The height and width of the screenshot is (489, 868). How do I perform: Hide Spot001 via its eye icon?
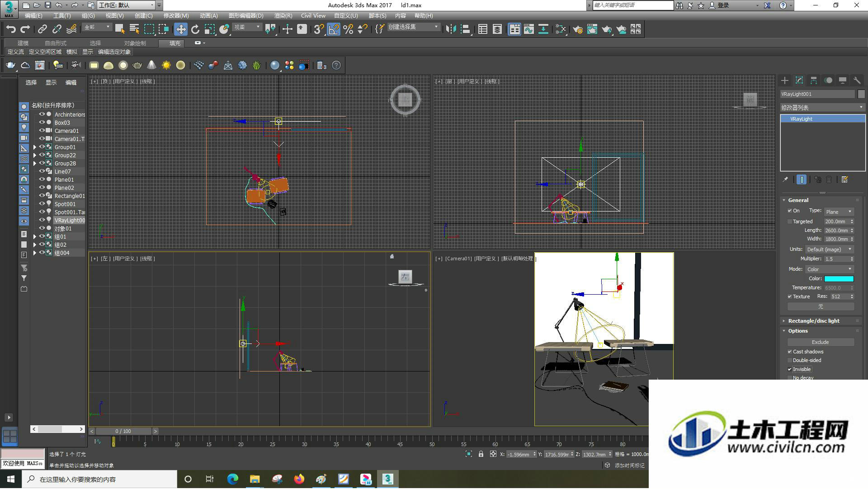pyautogui.click(x=42, y=204)
